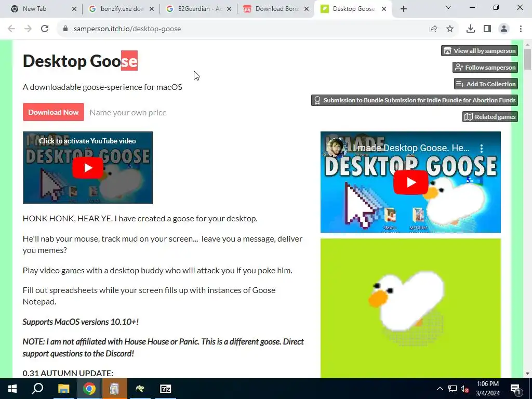Open the Chrome profile avatar

(504, 29)
